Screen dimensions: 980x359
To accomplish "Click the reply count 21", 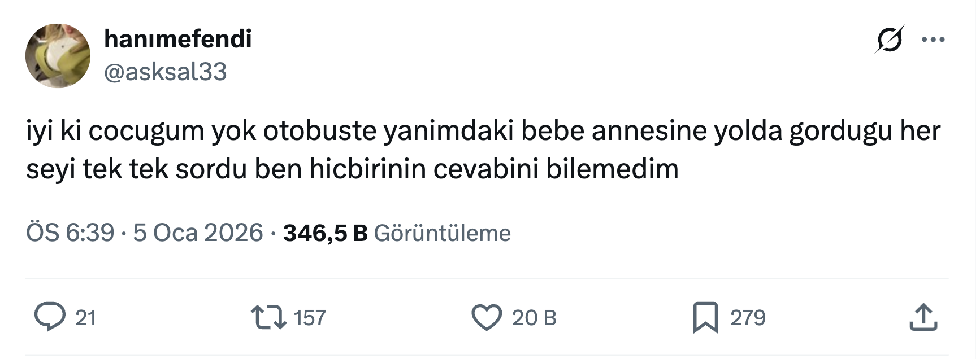I will point(85,318).
